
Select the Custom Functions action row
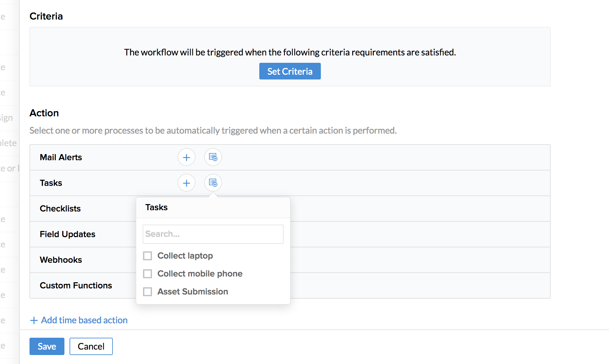coord(76,285)
